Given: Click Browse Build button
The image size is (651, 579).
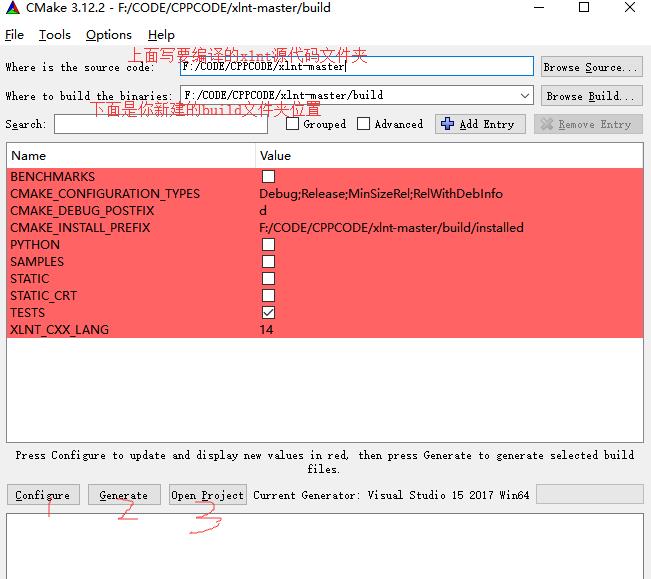Looking at the screenshot, I should 592,96.
